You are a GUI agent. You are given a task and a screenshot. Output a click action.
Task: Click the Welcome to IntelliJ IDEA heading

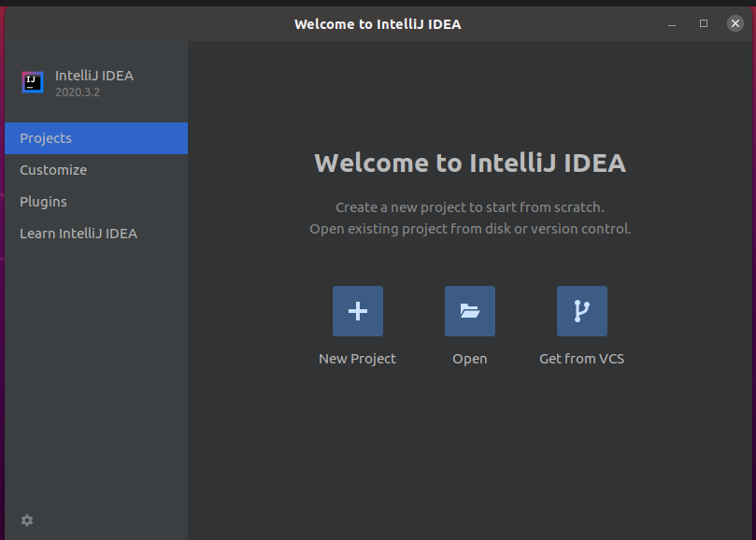point(470,163)
